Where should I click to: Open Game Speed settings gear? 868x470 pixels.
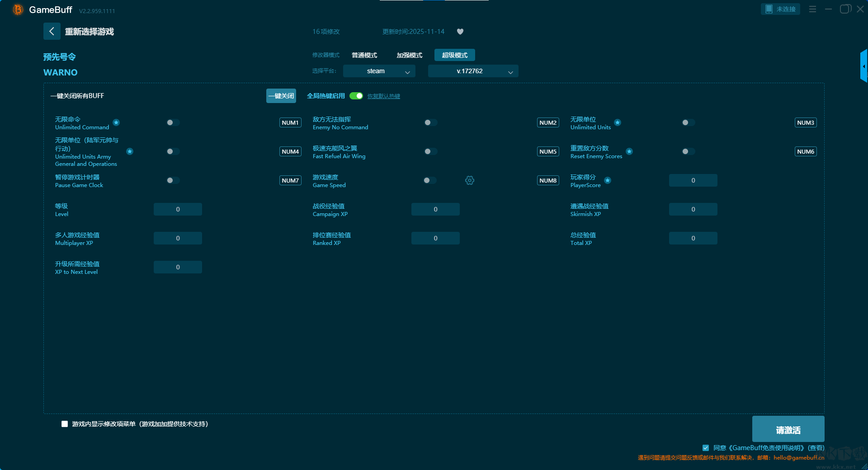coord(470,180)
